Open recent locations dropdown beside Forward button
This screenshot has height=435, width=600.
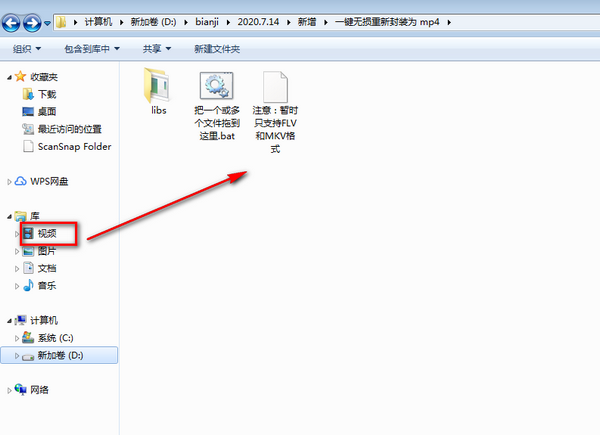[x=47, y=23]
